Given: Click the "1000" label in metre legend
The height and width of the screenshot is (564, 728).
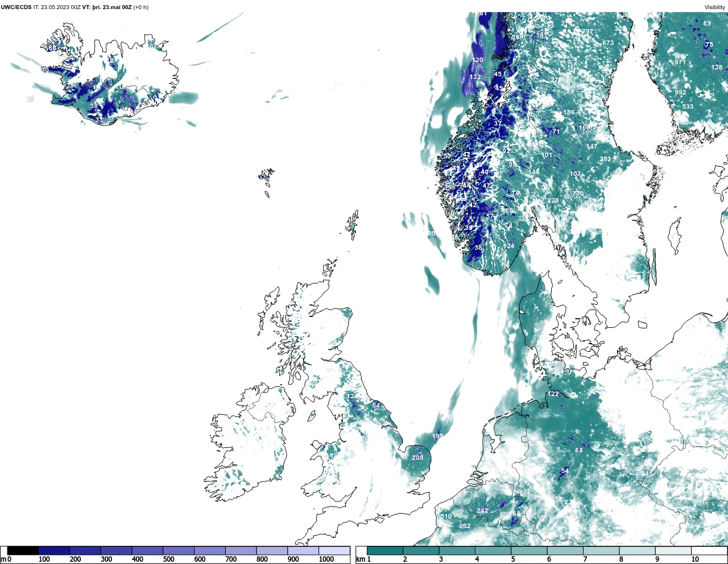Looking at the screenshot, I should click(326, 560).
